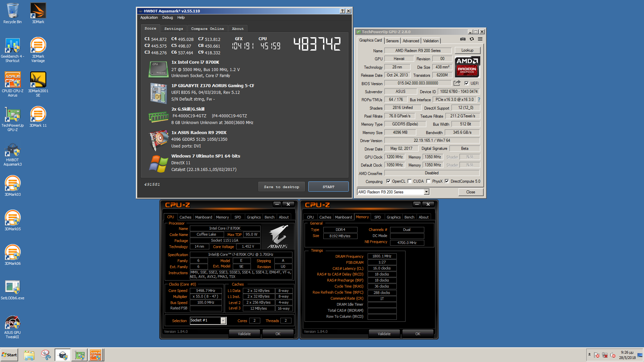The height and width of the screenshot is (362, 644).
Task: Run the SetLODb6.exe desktop icon
Action: 12,290
